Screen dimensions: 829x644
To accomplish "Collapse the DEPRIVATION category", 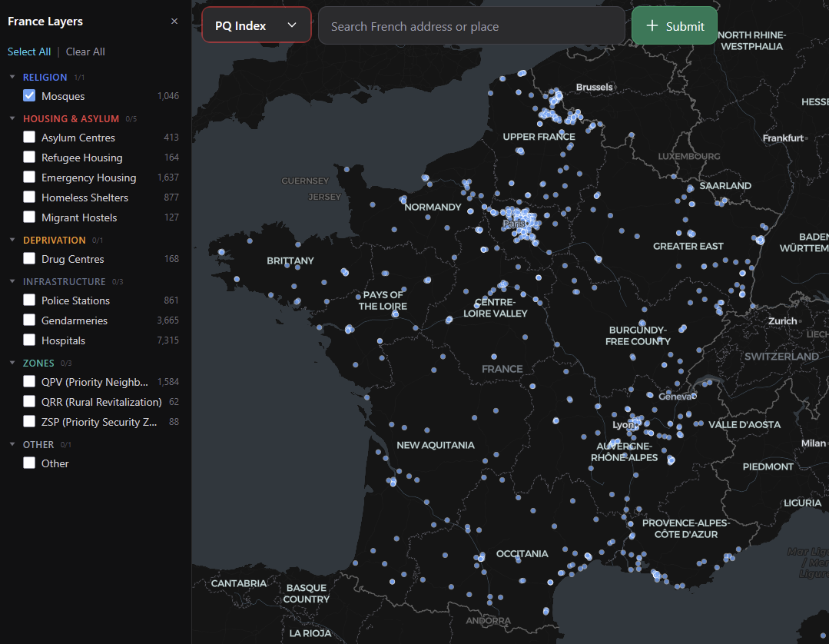I will pos(12,240).
